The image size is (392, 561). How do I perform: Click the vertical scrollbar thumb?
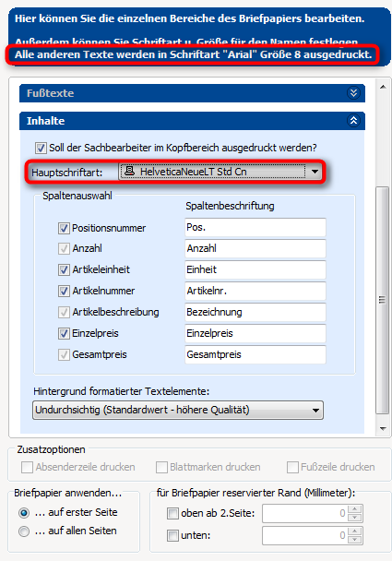coord(383,300)
